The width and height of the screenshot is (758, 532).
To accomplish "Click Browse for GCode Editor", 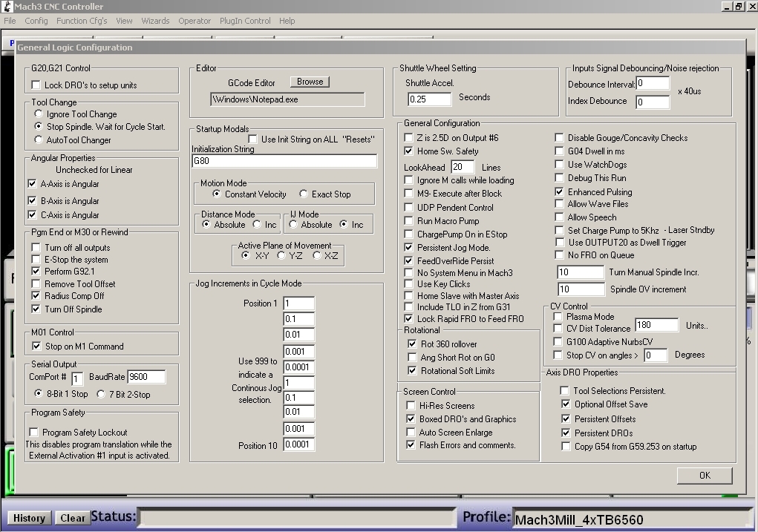I will click(310, 82).
